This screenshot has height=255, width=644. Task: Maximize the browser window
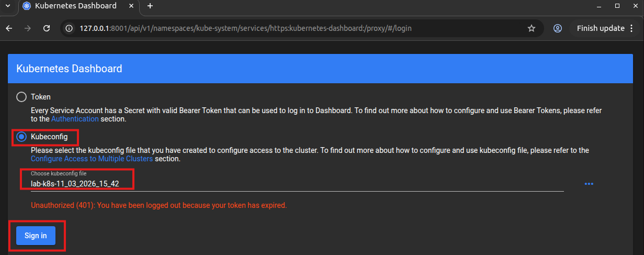[617, 6]
